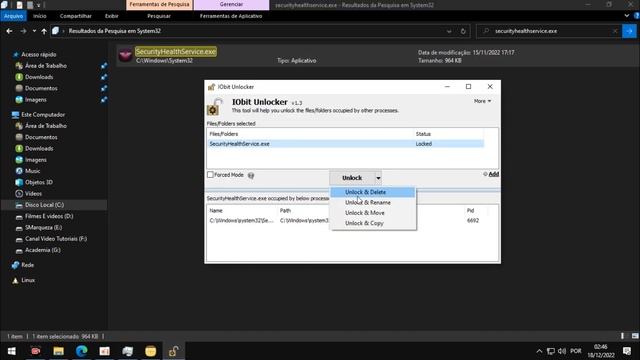This screenshot has width=640, height=360.
Task: Click the Explorer back arrow
Action: [9, 31]
